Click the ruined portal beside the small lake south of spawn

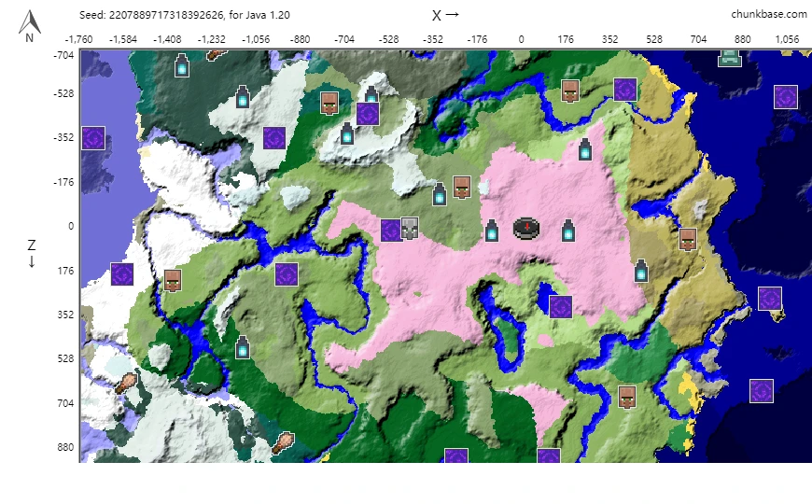(x=561, y=307)
